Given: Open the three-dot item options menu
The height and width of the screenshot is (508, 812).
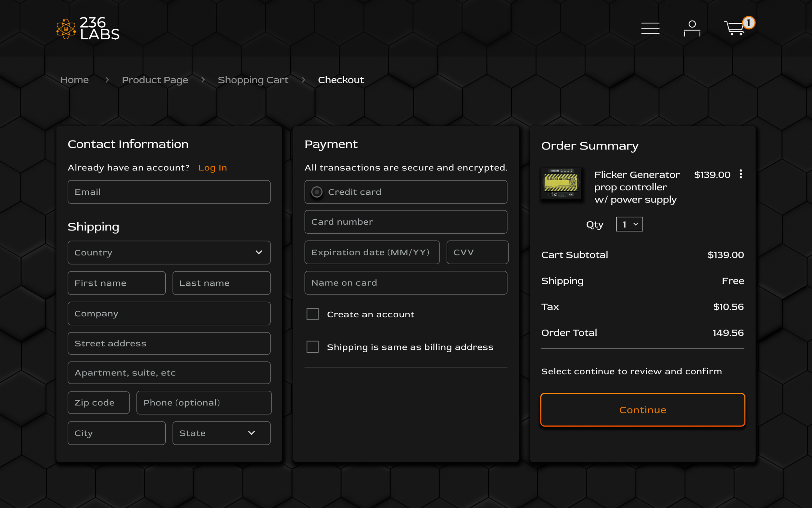Looking at the screenshot, I should [741, 174].
